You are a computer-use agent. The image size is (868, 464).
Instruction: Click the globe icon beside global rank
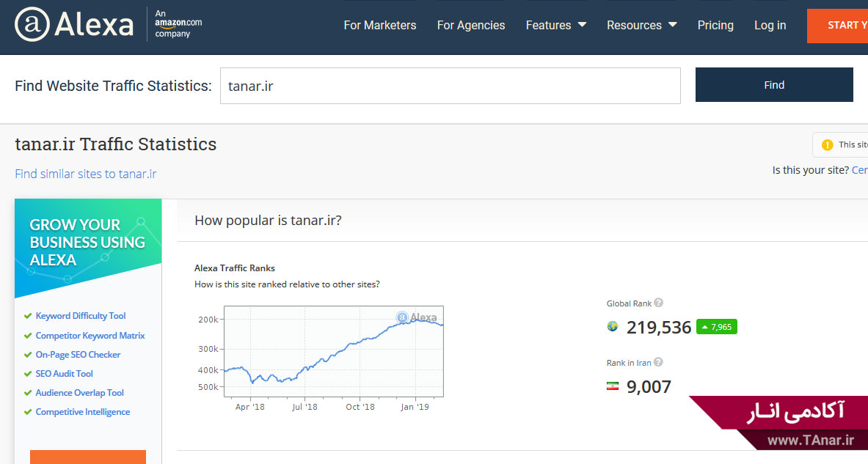[613, 327]
